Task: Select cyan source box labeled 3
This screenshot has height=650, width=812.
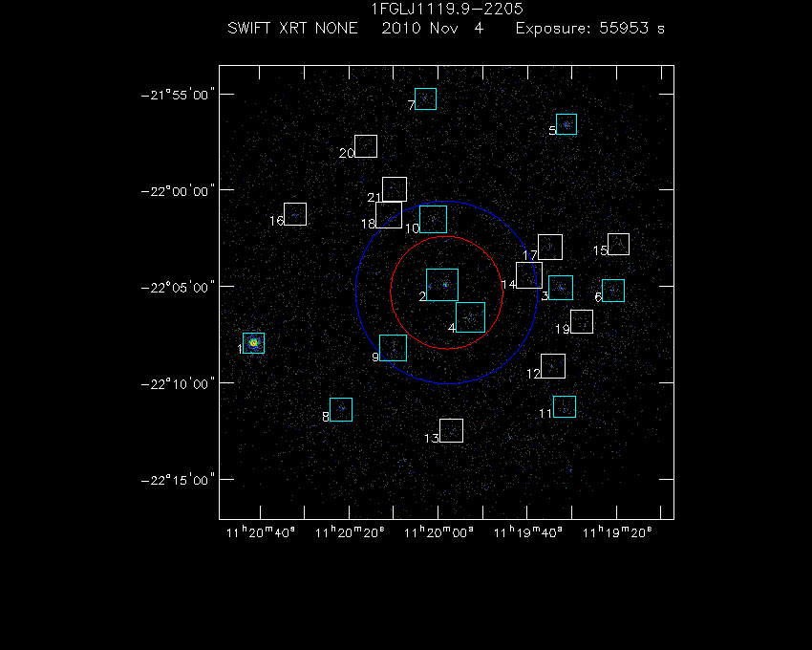Action: point(561,288)
